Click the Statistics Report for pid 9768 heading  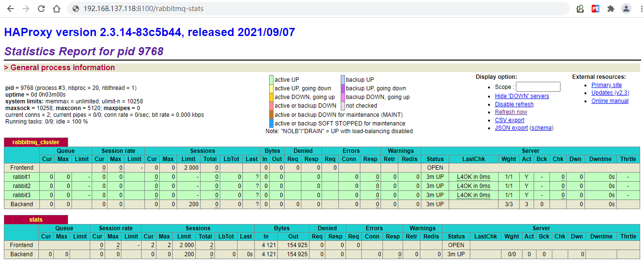tap(84, 51)
